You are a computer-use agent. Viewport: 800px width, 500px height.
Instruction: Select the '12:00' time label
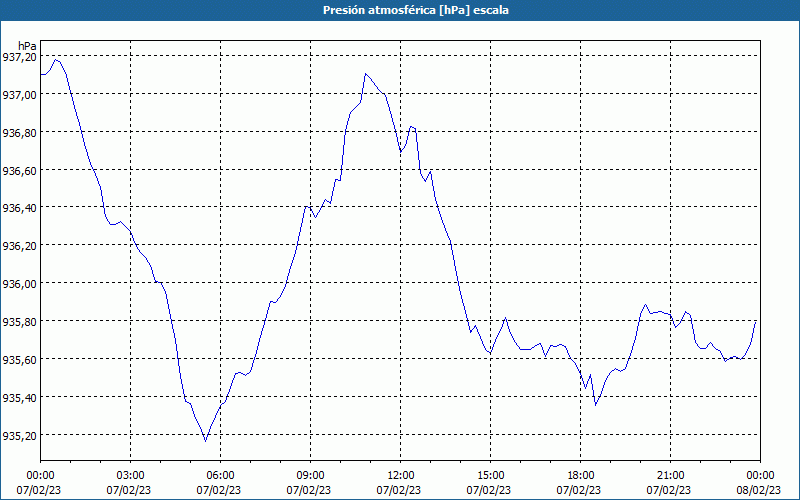coord(401,476)
